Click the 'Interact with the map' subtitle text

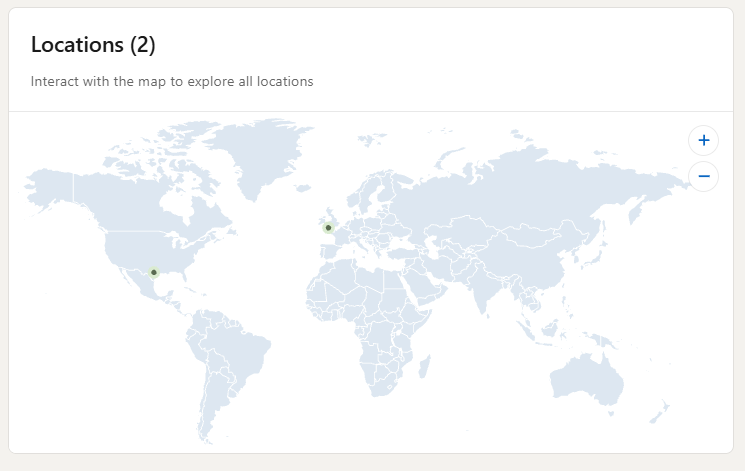point(172,81)
